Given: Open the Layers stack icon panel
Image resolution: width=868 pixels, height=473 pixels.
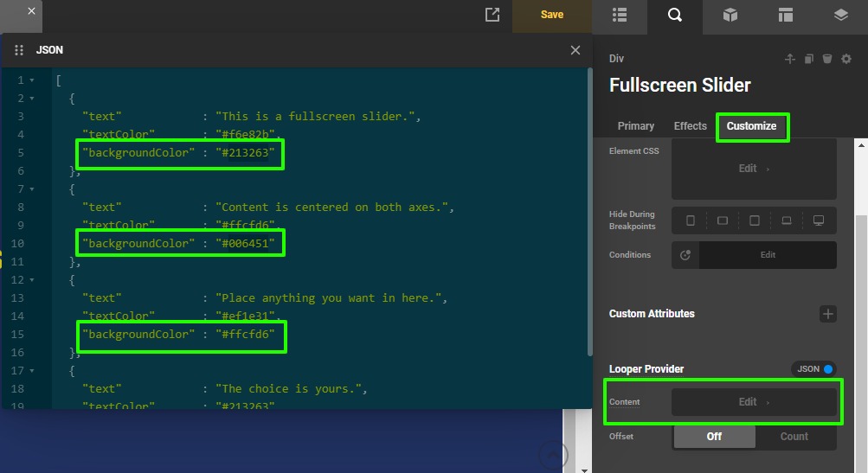Looking at the screenshot, I should (840, 15).
